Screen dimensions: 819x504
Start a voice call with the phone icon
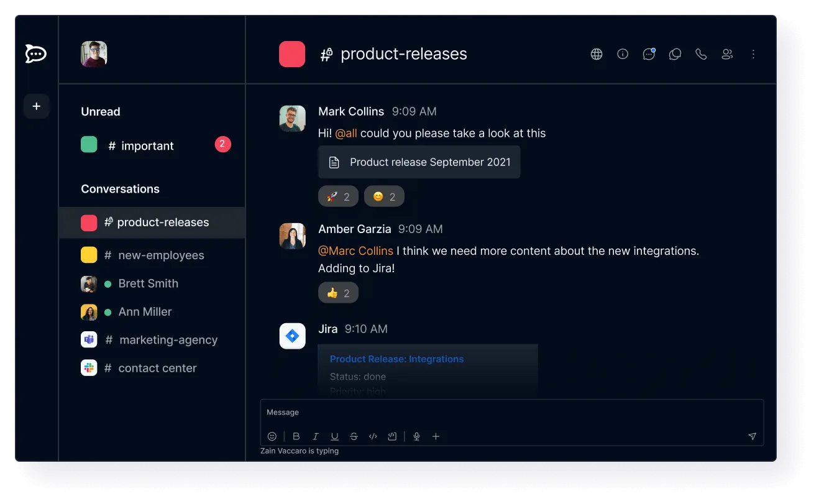point(701,54)
